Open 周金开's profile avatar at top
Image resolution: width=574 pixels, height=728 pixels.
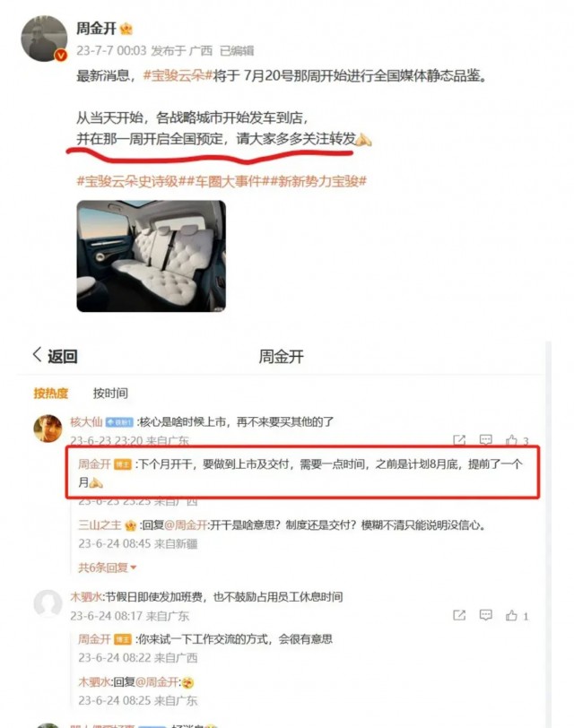tap(44, 38)
